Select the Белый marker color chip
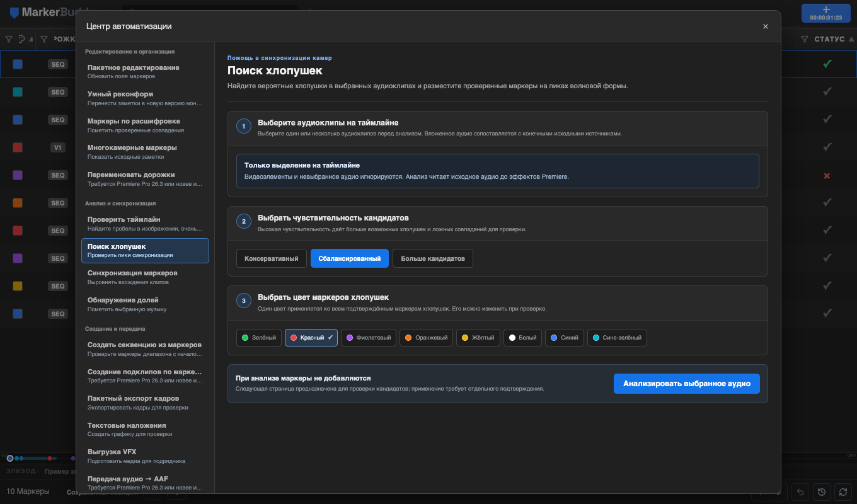The width and height of the screenshot is (857, 504). [x=522, y=338]
